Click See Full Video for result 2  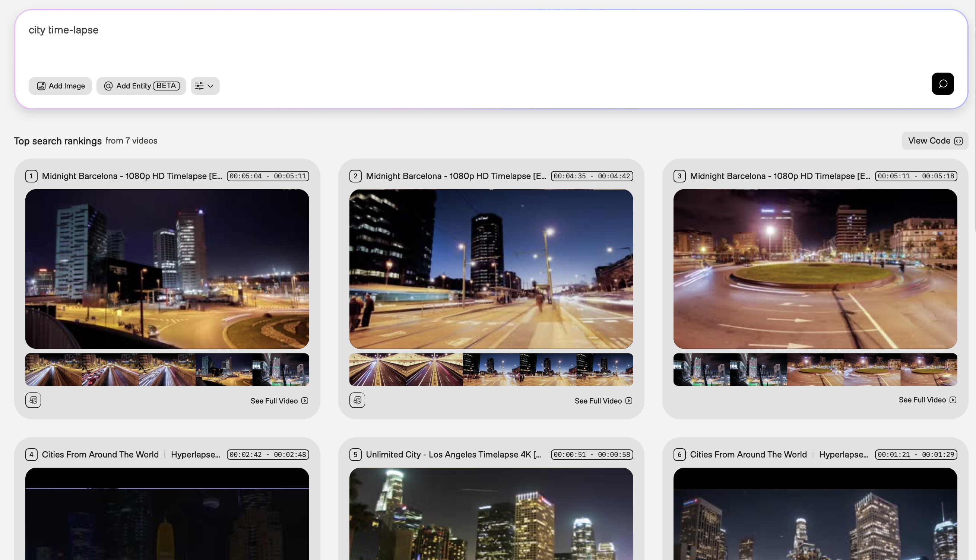(603, 401)
